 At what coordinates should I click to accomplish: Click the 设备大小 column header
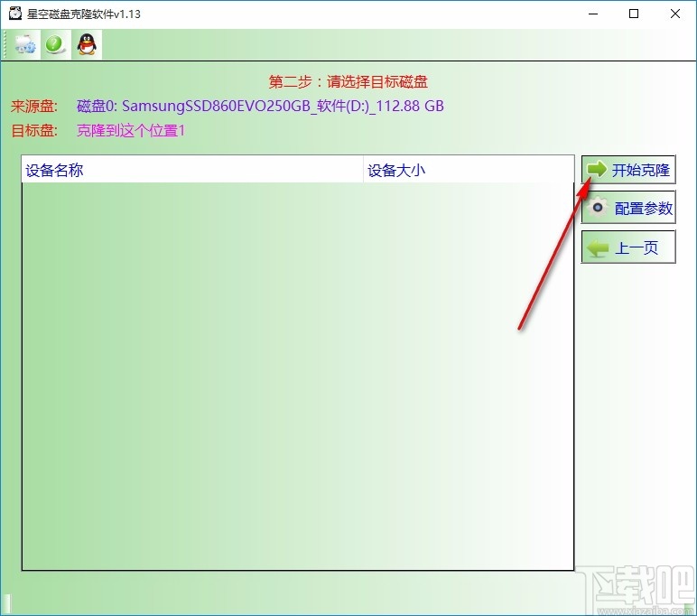(x=469, y=170)
